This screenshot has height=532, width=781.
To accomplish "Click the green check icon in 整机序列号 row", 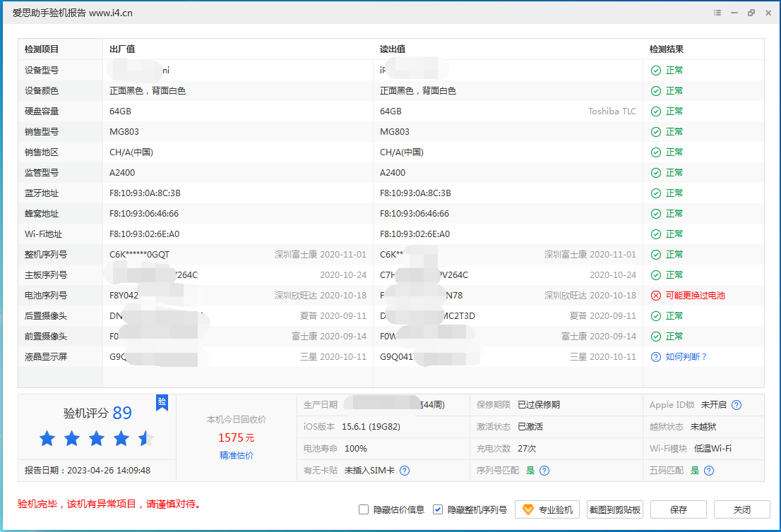I will 656,255.
